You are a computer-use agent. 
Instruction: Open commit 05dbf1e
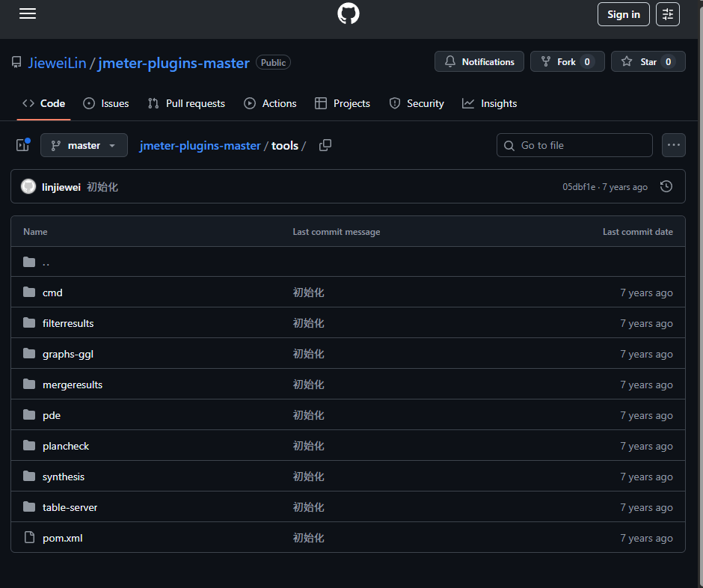point(579,187)
